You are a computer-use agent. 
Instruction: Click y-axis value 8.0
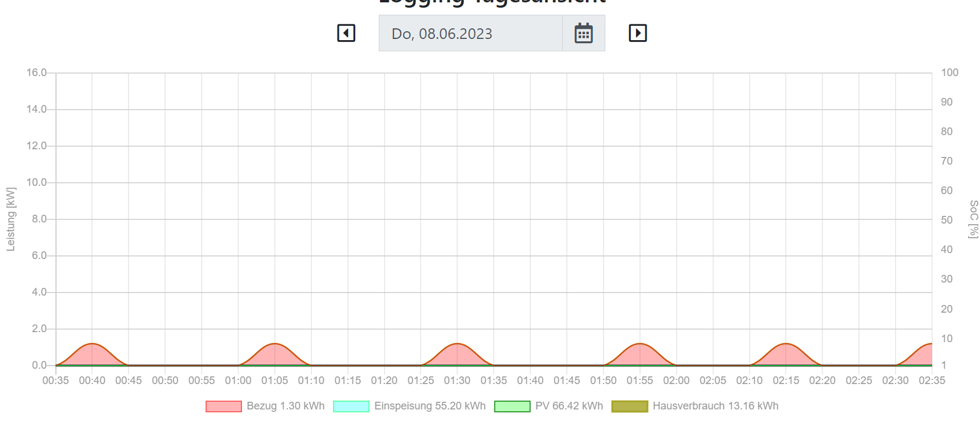tap(40, 219)
